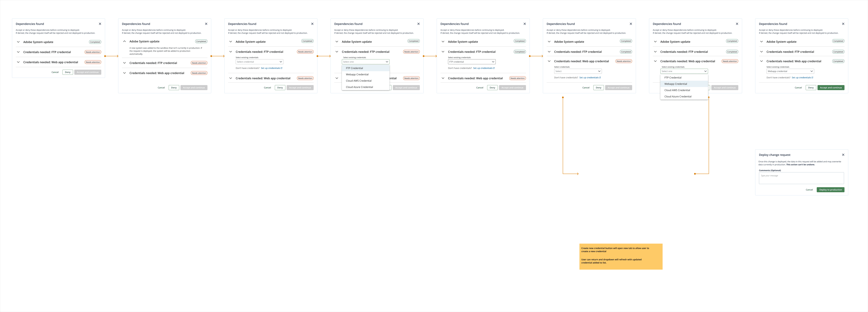This screenshot has width=868, height=312.
Task: Cancel the Deploy change request dialog
Action: click(x=809, y=190)
